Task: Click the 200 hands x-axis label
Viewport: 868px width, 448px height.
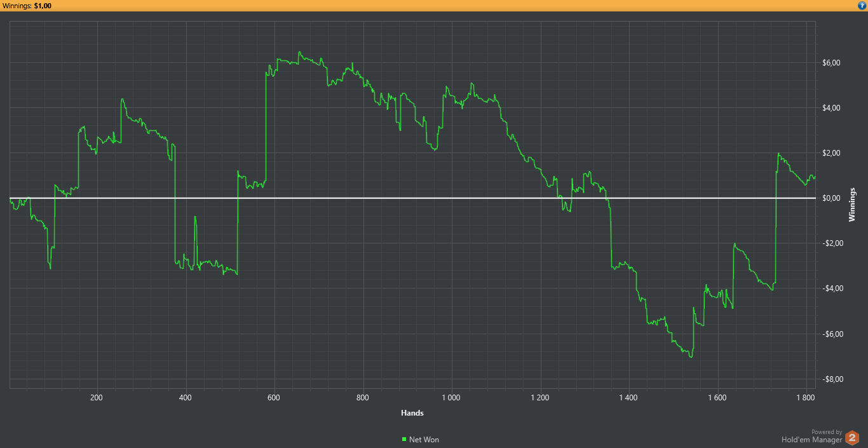Action: (97, 398)
